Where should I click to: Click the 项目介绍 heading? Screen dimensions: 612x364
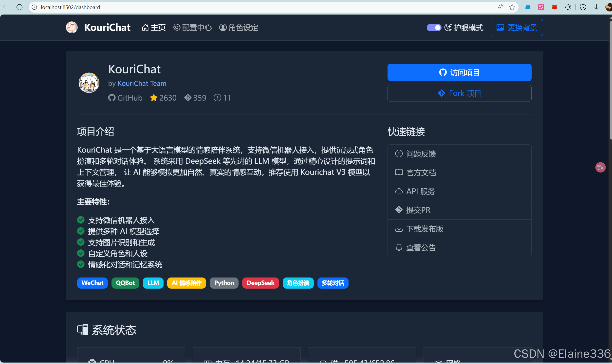pos(95,132)
